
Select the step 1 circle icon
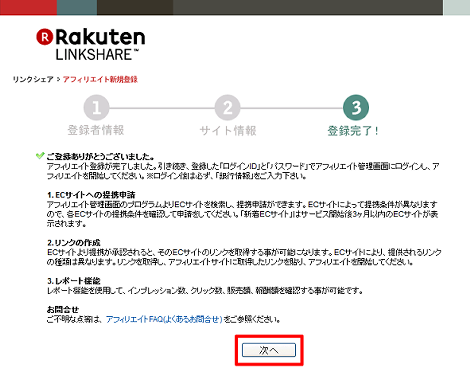coord(96,108)
